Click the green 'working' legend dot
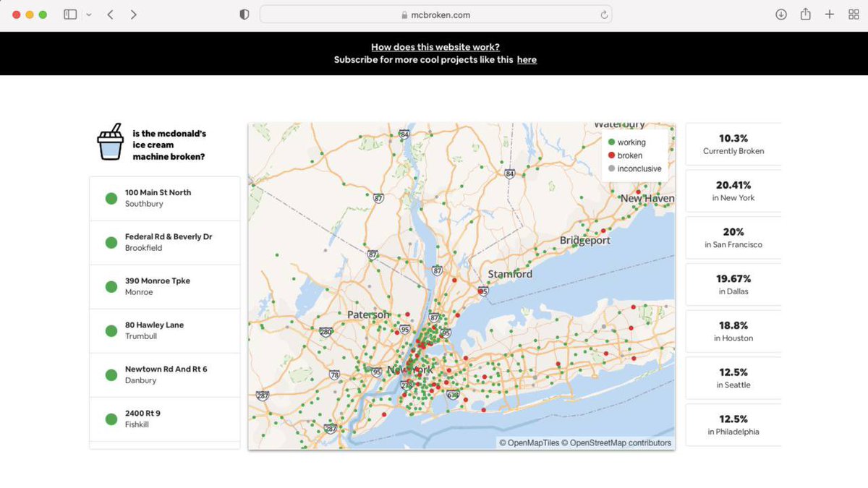 tap(611, 142)
